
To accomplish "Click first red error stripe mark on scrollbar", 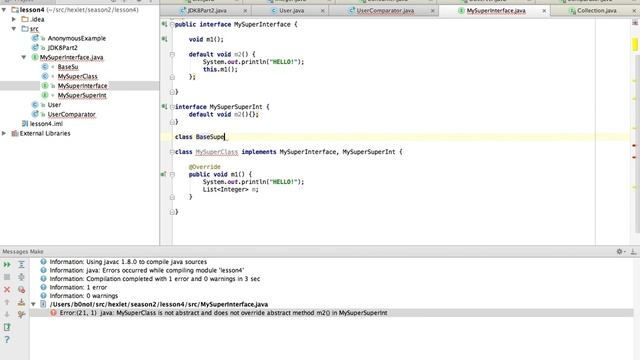I will (x=634, y=145).
